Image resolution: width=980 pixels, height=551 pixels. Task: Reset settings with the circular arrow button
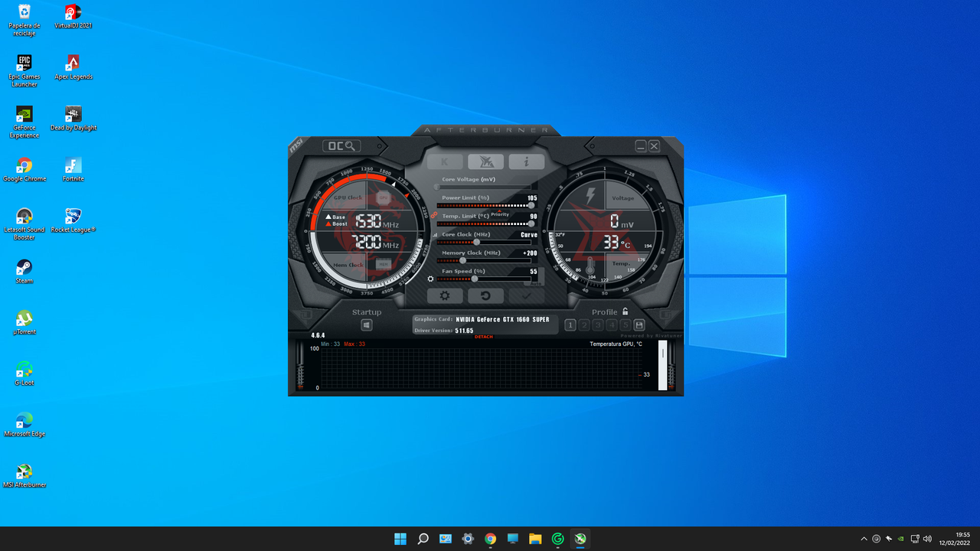[486, 296]
